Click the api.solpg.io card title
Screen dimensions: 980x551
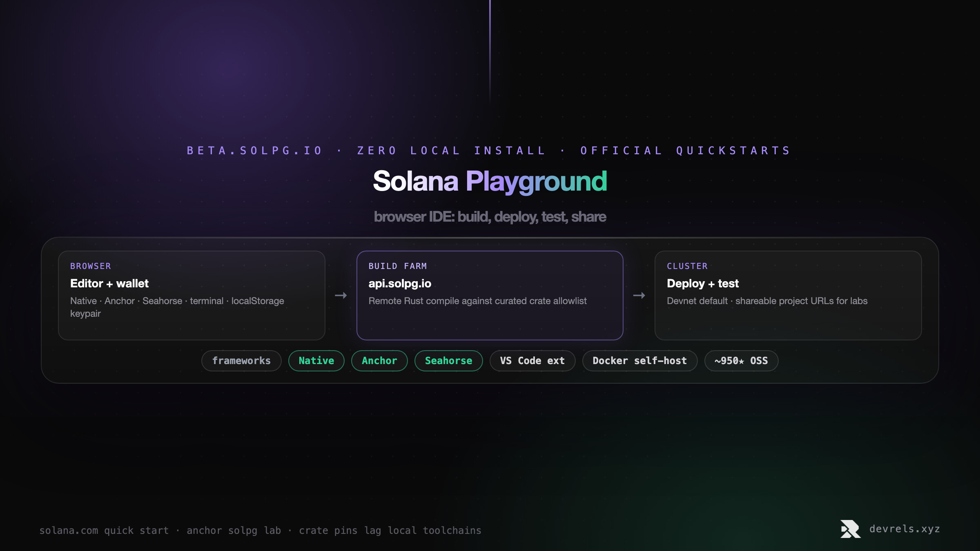(400, 283)
